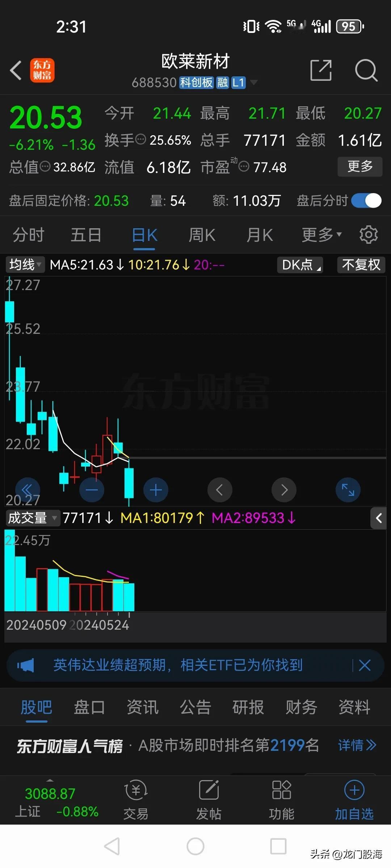Open the 东方财富 app logo
Viewport: 391px width, 868px height.
[x=42, y=70]
